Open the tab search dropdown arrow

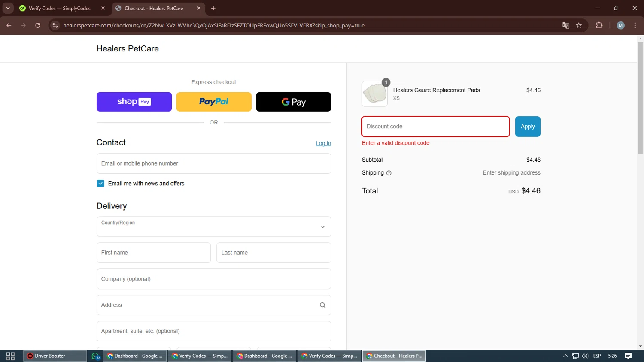pyautogui.click(x=8, y=8)
